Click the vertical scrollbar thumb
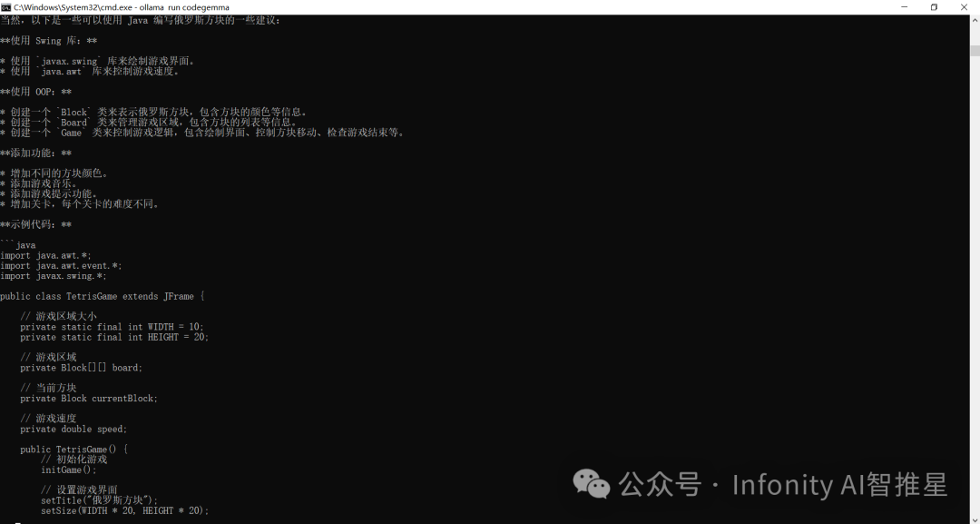Viewport: 980px width, 524px height. pos(975,51)
